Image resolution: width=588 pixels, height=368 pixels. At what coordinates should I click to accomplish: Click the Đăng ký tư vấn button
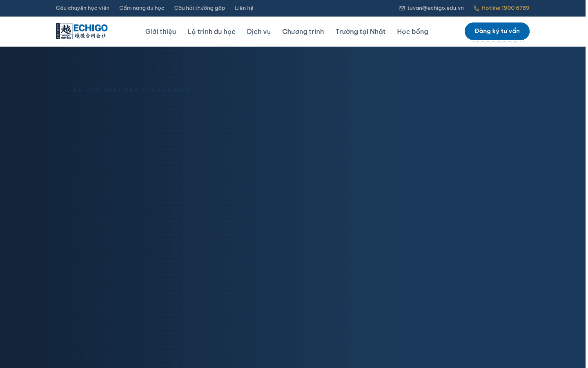click(497, 31)
